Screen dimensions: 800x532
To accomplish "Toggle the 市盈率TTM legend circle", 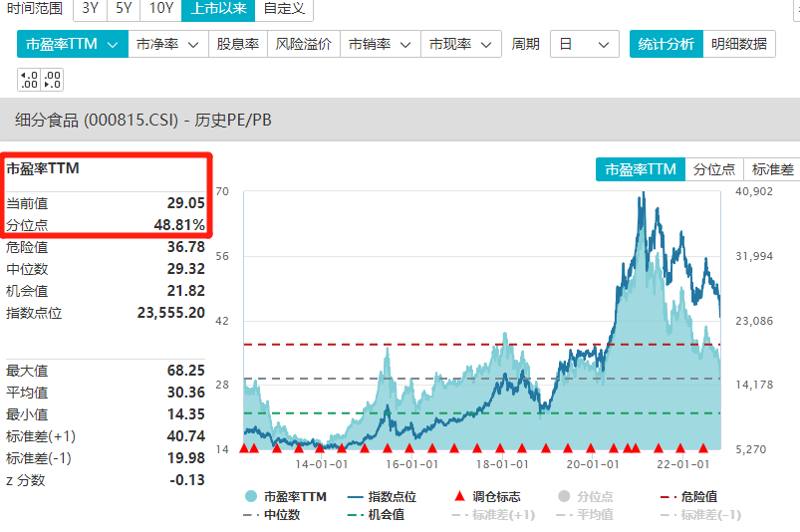I will click(250, 496).
